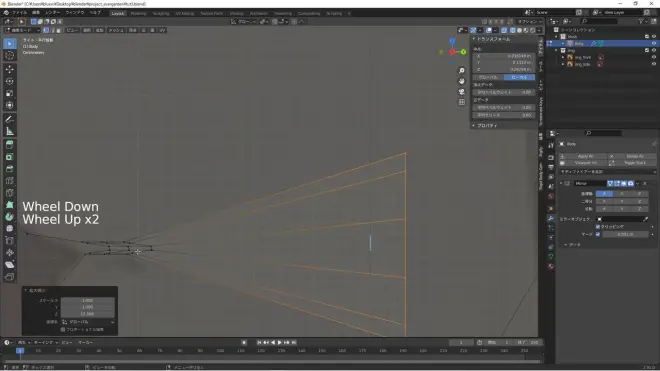
Task: Hide the Body object with its eye icon
Action: [x=654, y=43]
